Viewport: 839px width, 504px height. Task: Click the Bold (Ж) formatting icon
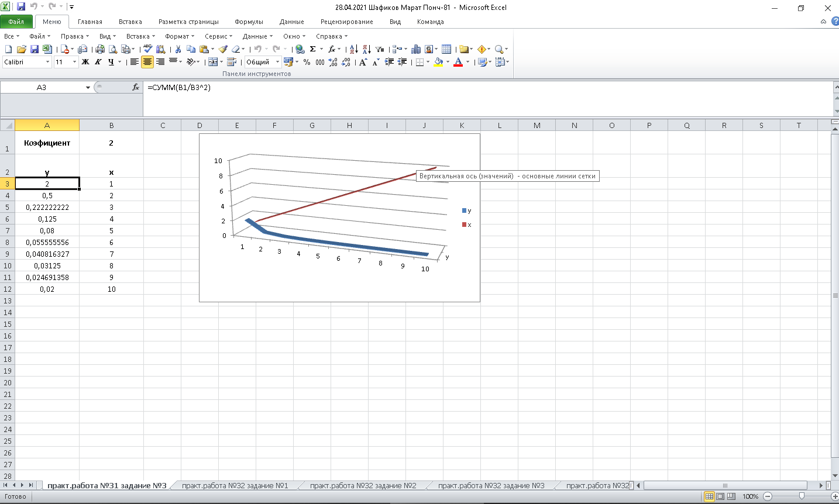[x=85, y=62]
